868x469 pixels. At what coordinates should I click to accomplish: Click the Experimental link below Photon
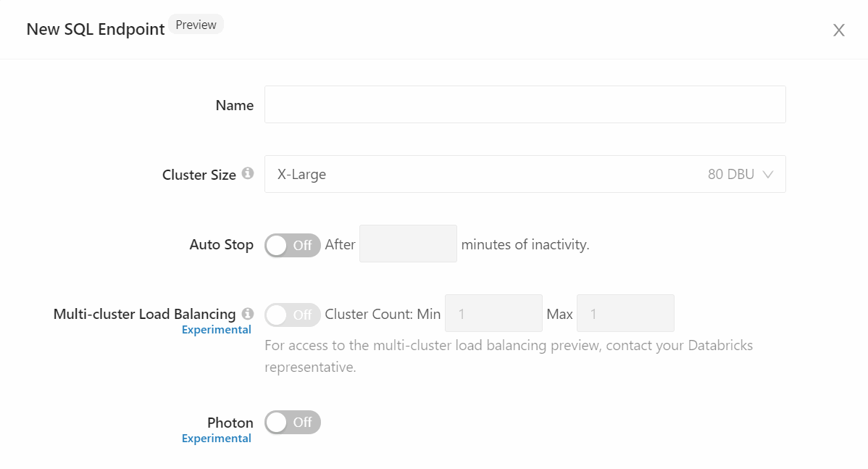[x=216, y=438]
